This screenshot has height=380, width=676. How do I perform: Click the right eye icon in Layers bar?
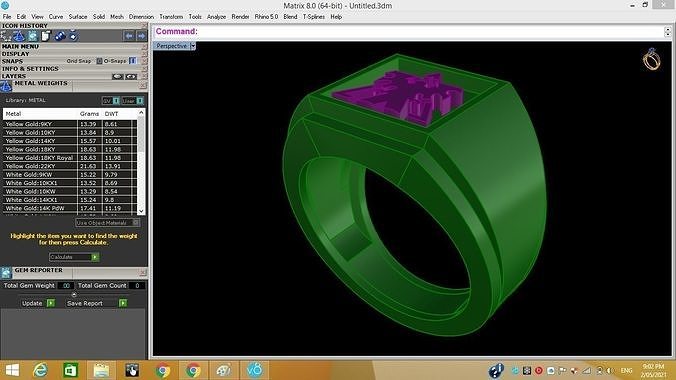pos(131,76)
